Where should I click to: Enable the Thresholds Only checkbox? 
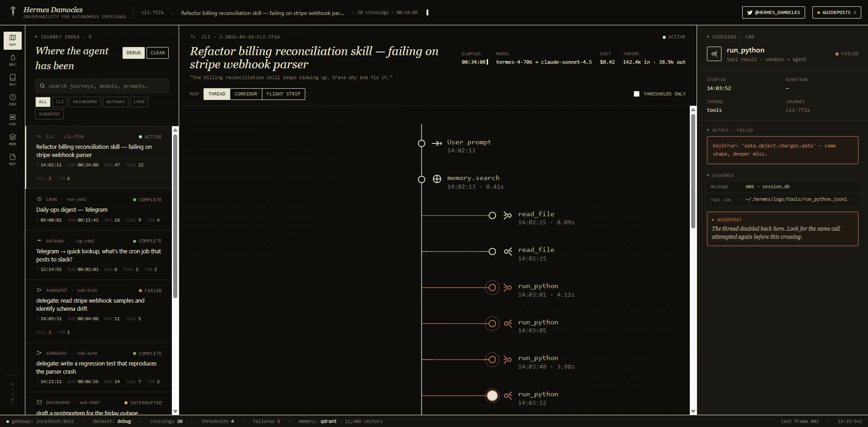636,94
